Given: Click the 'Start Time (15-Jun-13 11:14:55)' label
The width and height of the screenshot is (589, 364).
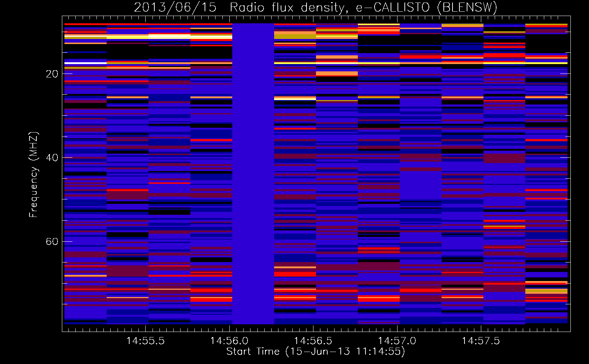Looking at the screenshot, I should (316, 352).
